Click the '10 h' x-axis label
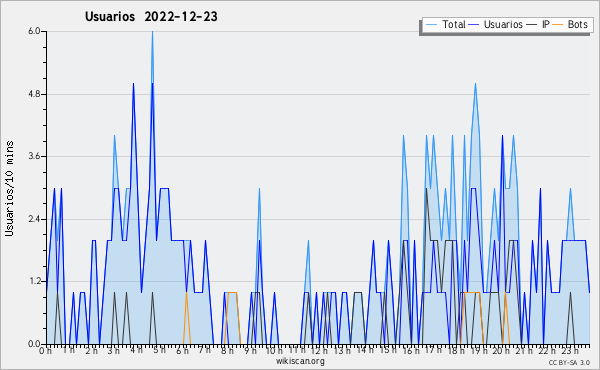This screenshot has height=370, width=600. 274,350
